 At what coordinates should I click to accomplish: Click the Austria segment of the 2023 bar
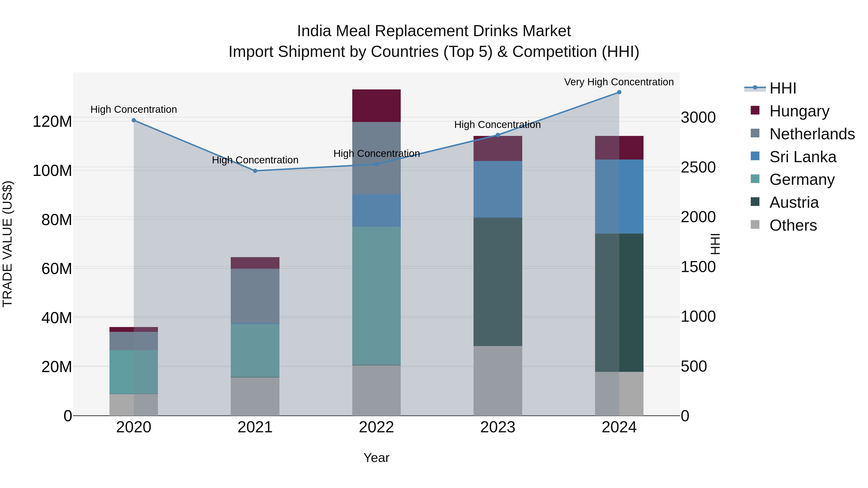[x=498, y=282]
